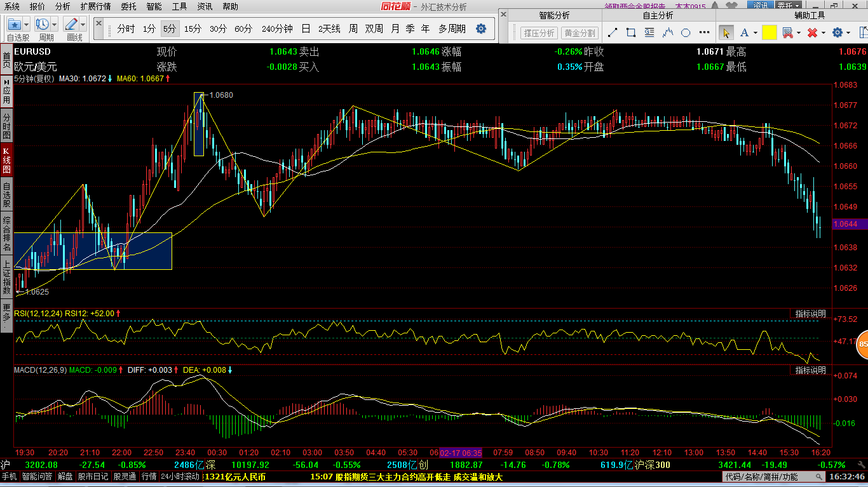Open the 首页 sidebar tab
The image size is (868, 487).
(x=6, y=60)
